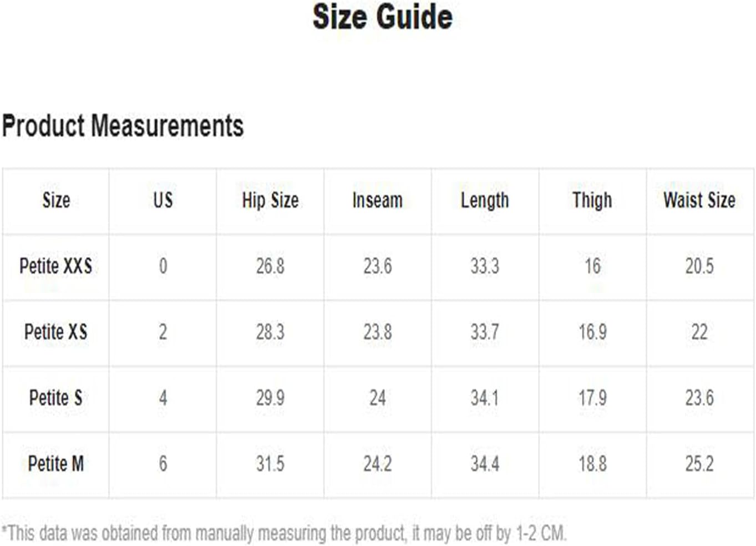This screenshot has width=756, height=546.
Task: Click the Petite M row label
Action: 55,463
